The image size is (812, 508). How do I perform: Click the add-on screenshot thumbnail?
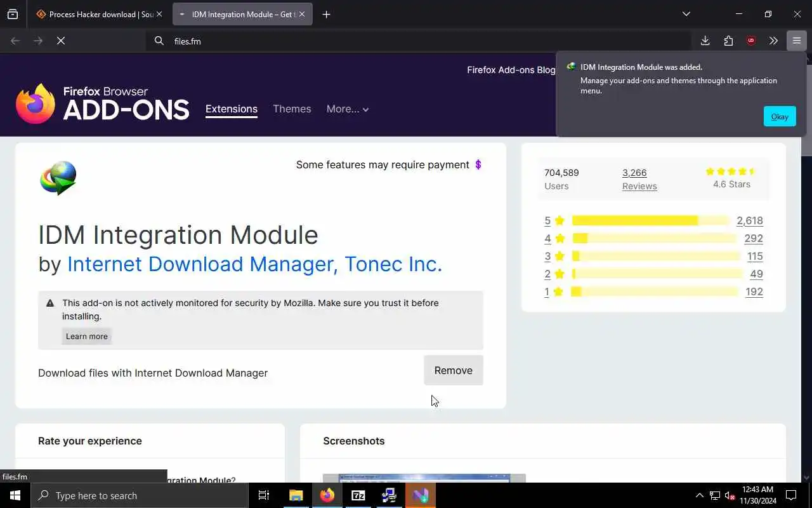click(424, 478)
